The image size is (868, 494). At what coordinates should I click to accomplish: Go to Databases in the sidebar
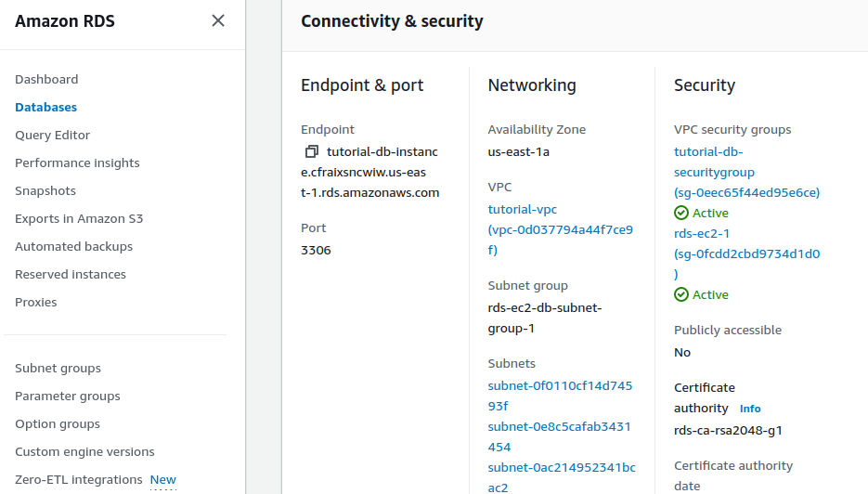coord(45,108)
